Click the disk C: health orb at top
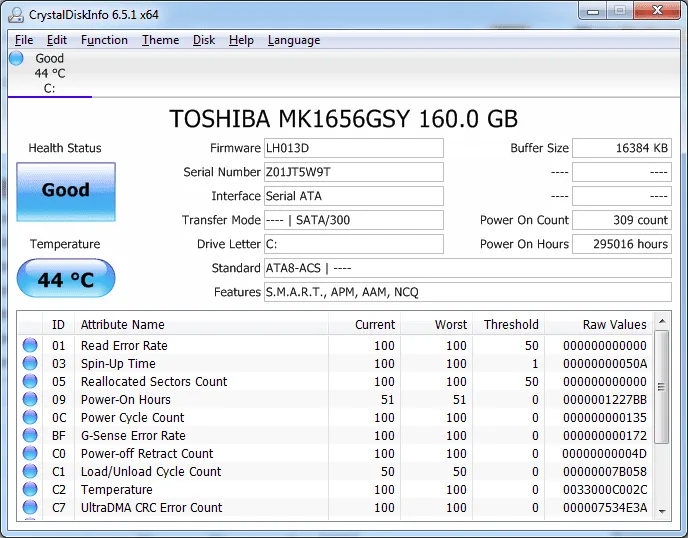This screenshot has height=538, width=688. [17, 59]
